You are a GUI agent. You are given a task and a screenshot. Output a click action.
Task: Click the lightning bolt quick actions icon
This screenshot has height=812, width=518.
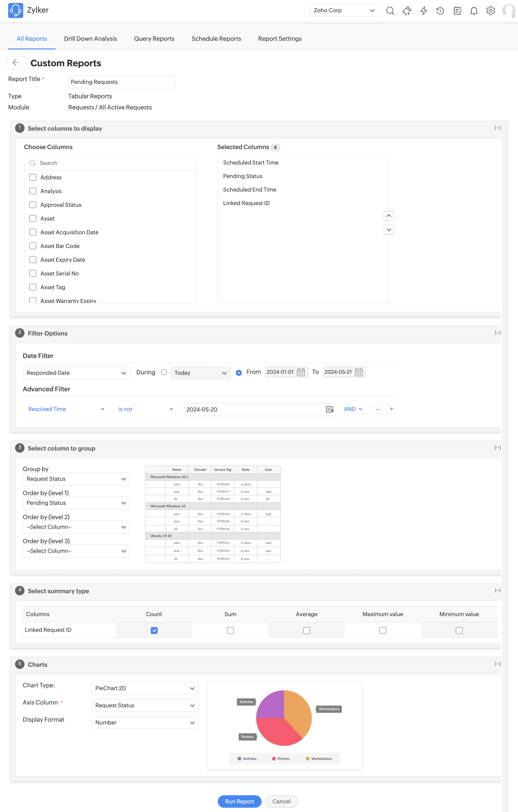(424, 11)
